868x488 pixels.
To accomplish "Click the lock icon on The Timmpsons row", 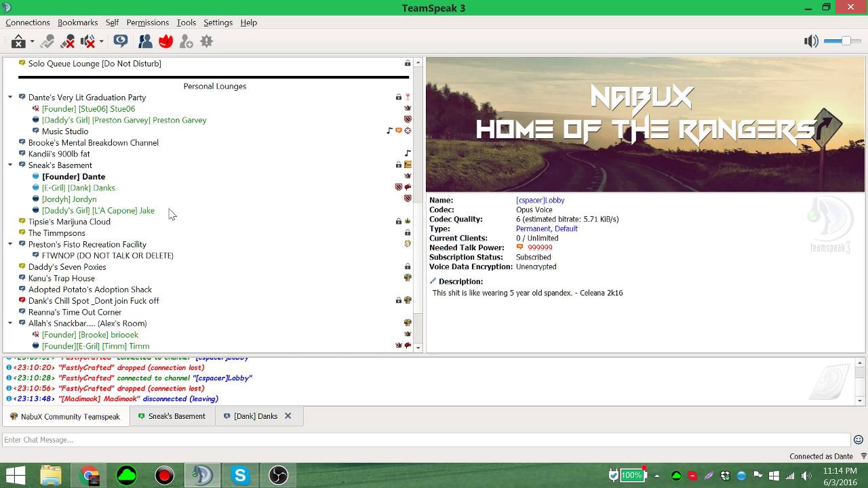I will coord(408,233).
